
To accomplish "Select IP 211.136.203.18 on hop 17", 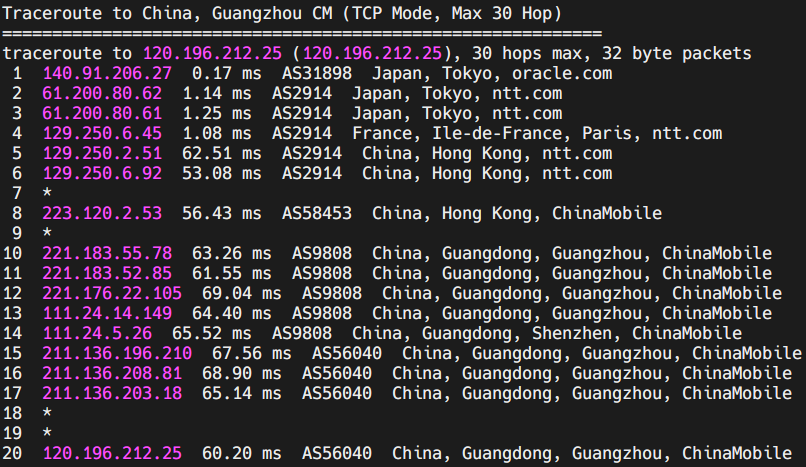I will point(112,394).
